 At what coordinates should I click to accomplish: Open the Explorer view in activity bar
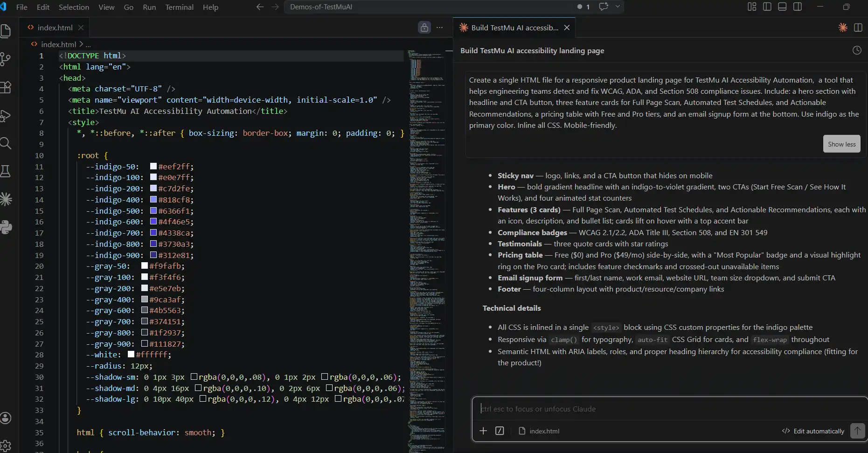6,31
